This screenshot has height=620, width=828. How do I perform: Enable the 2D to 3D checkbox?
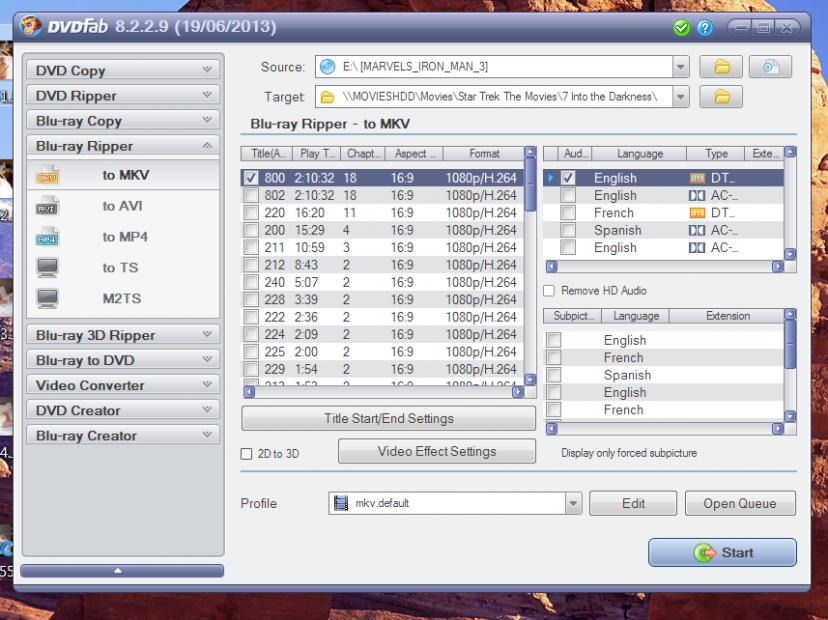pos(246,454)
